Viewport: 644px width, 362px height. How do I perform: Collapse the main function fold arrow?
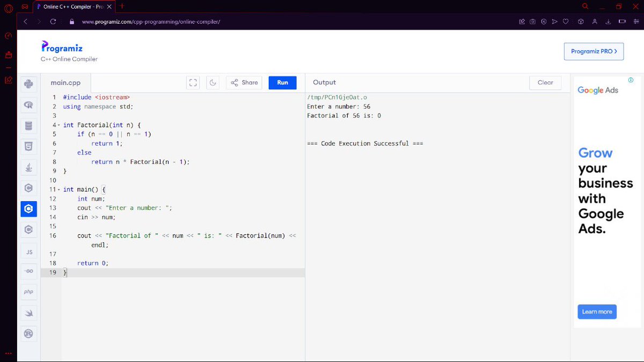click(59, 190)
